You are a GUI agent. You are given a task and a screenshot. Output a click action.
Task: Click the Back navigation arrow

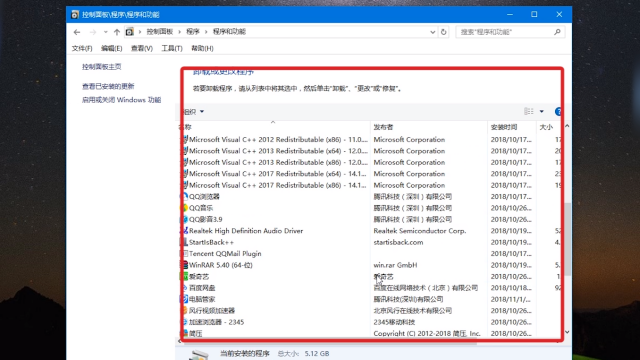[x=77, y=32]
